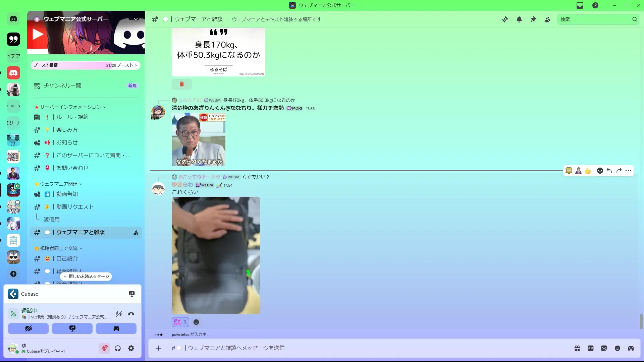Click the ブースト目標 progress bar

pos(86,65)
